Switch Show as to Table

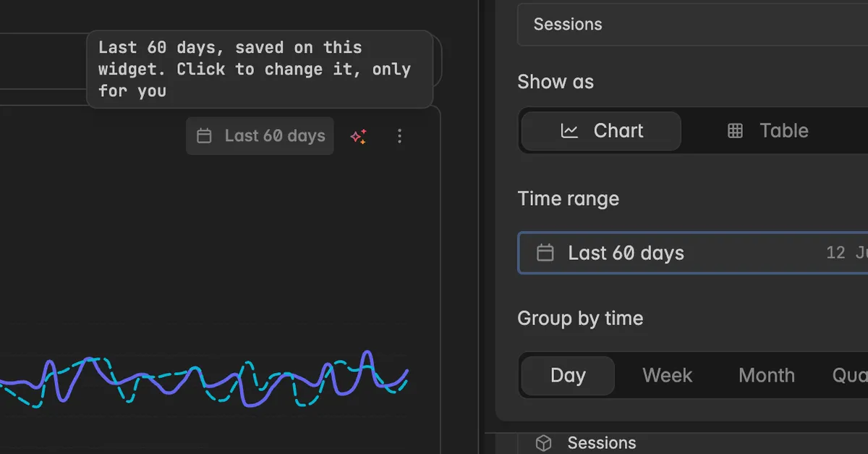pos(767,131)
